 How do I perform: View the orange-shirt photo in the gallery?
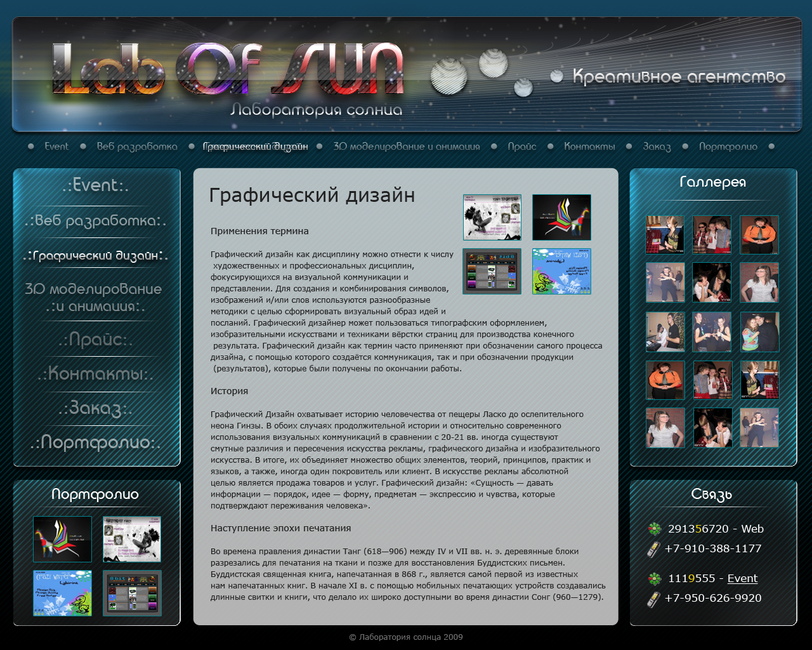coord(759,234)
